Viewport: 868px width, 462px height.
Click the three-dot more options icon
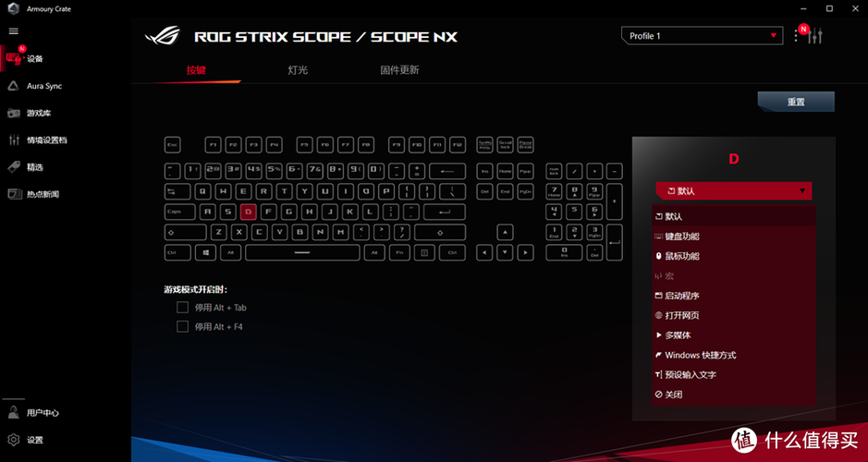[x=796, y=36]
